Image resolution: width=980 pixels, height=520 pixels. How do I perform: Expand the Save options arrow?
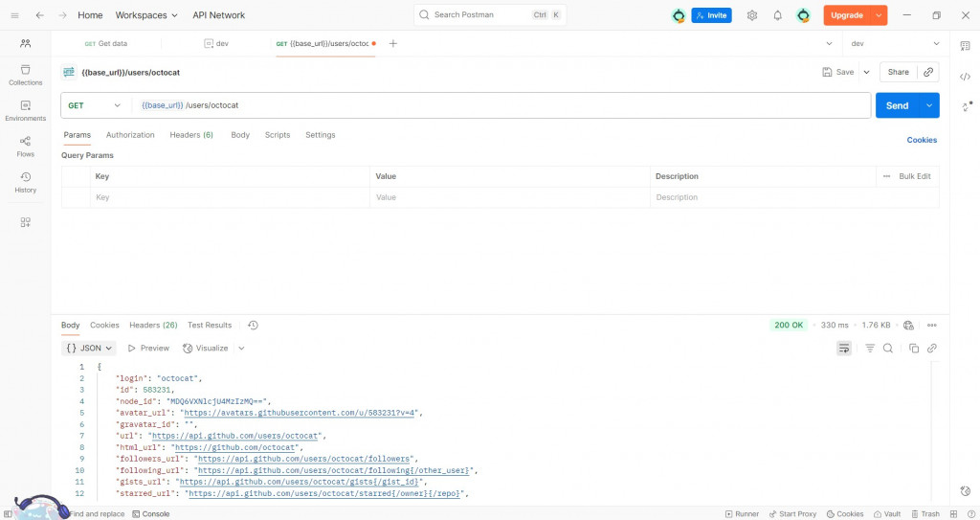pos(866,72)
